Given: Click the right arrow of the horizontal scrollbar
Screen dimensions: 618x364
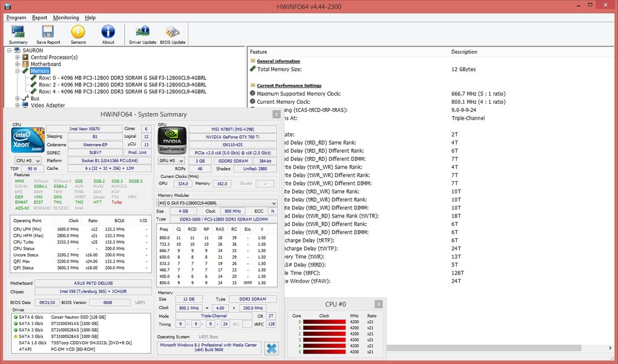Looking at the screenshot, I should coord(611,349).
